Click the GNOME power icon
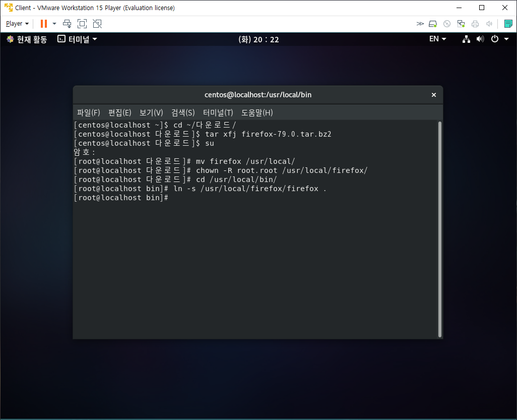The image size is (517, 420). pos(495,39)
